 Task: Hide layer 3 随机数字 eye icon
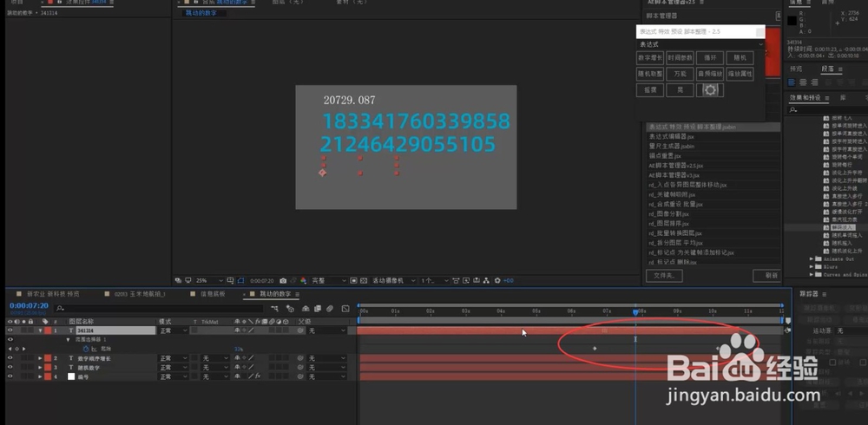click(10, 368)
